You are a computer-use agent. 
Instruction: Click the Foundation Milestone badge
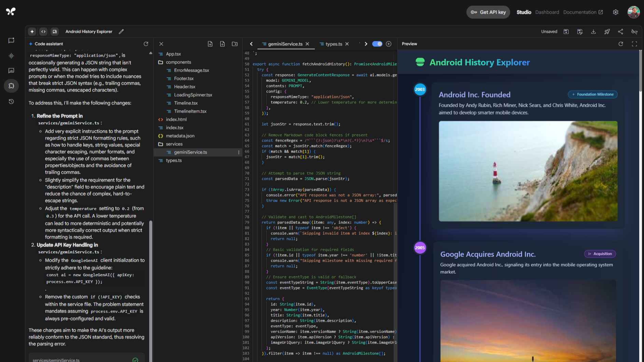pyautogui.click(x=592, y=94)
